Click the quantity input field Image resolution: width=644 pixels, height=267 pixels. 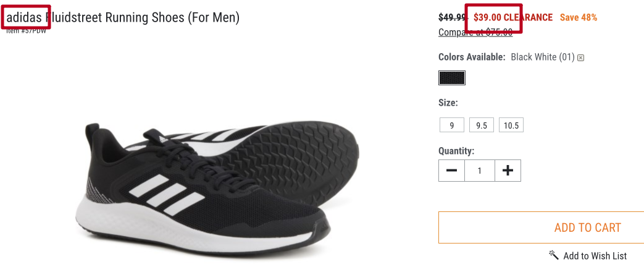click(480, 171)
